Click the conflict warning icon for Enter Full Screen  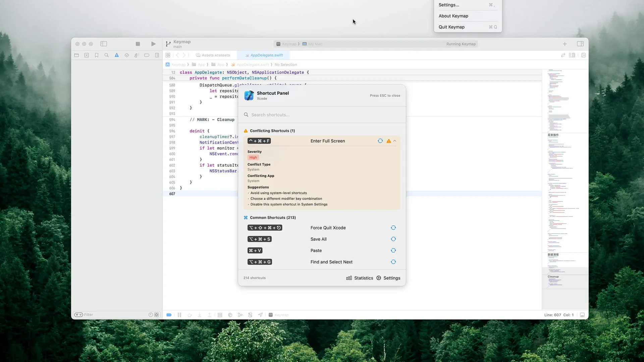(389, 141)
